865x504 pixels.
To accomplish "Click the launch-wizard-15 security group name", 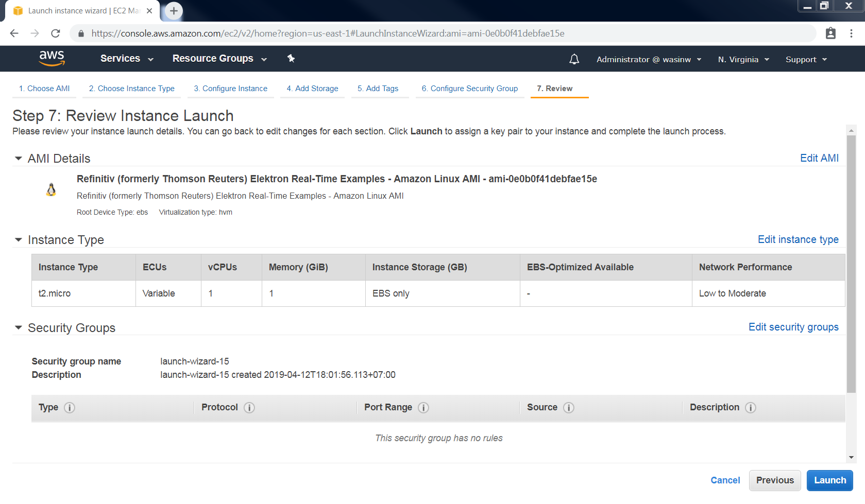I will click(x=195, y=361).
